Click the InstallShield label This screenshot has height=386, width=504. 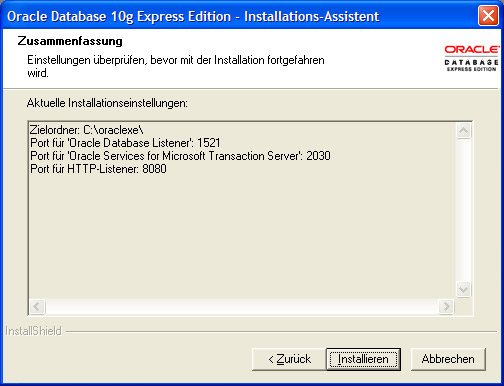pyautogui.click(x=33, y=331)
